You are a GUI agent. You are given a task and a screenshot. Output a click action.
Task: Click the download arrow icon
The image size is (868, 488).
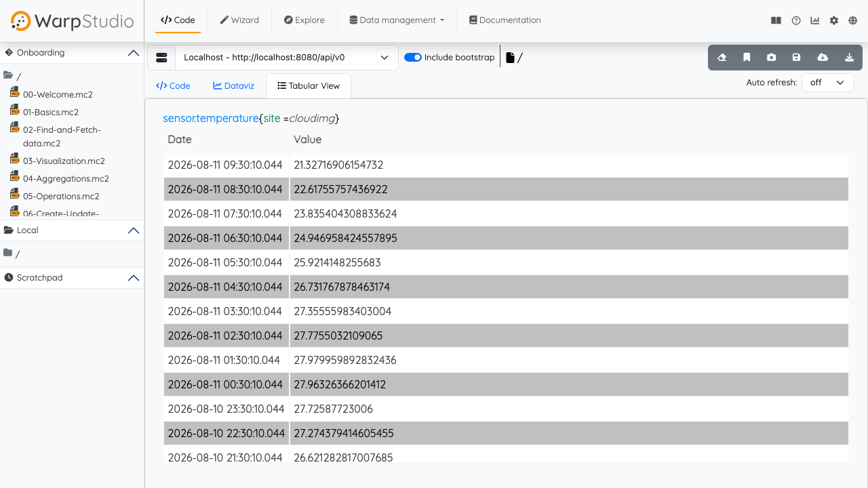point(849,58)
